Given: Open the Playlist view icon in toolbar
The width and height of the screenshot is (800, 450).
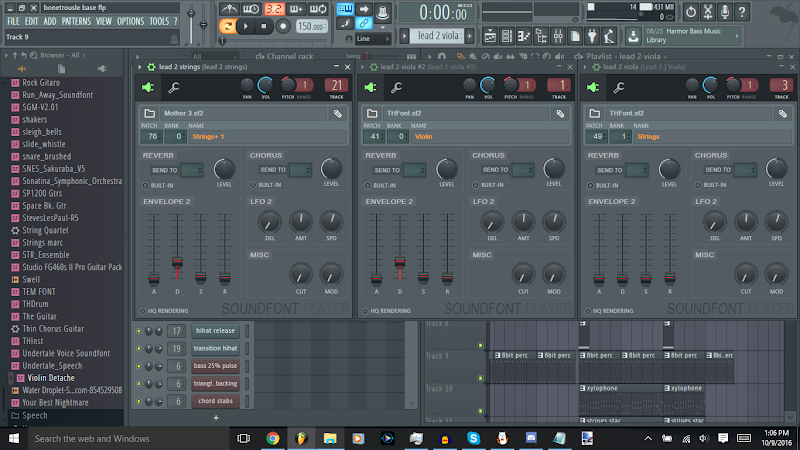Looking at the screenshot, I should (490, 36).
